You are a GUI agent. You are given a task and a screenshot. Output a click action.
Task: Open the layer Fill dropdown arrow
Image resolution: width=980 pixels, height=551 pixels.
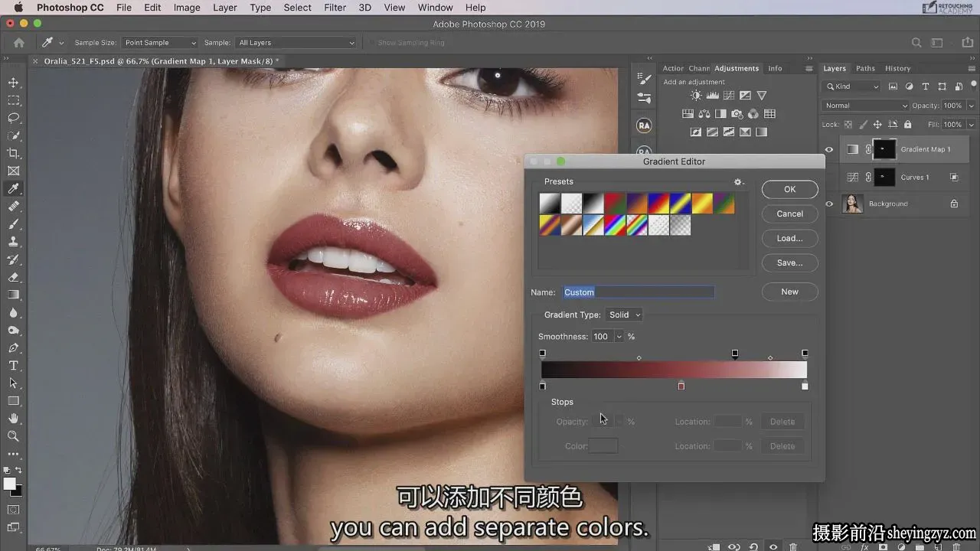pyautogui.click(x=971, y=125)
